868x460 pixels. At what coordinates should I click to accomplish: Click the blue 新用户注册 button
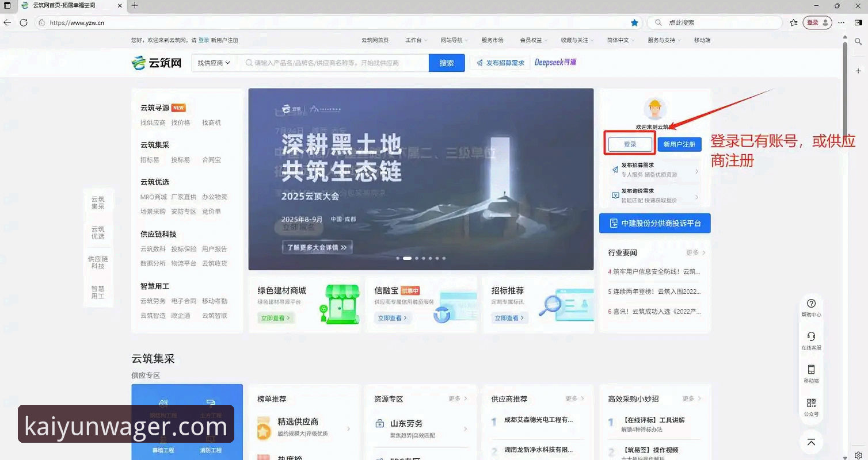[x=679, y=144]
